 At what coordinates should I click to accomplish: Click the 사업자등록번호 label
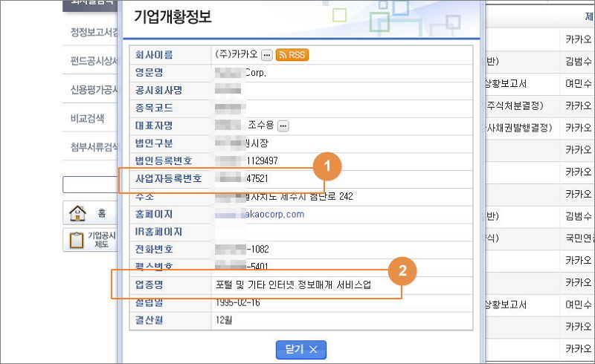click(169, 178)
